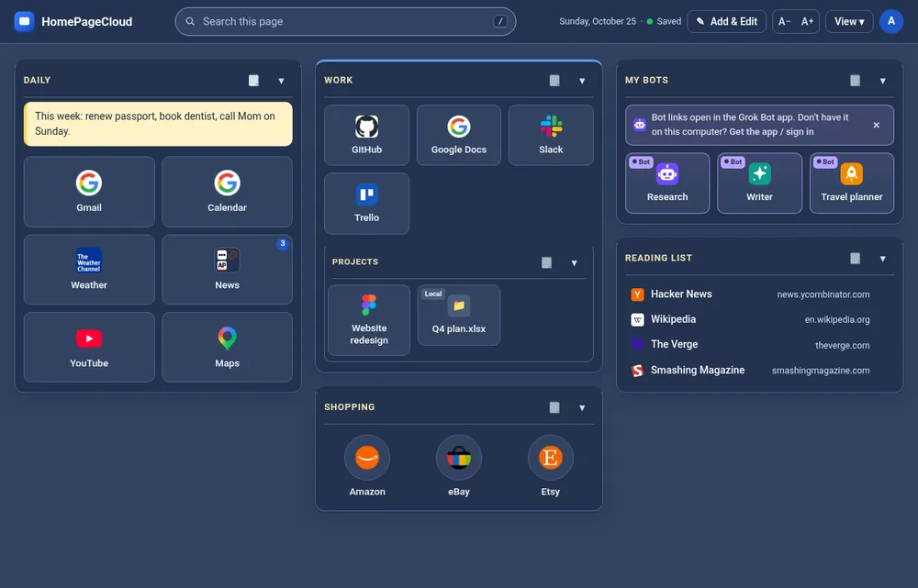Collapse the My Bots panel arrow
This screenshot has height=588, width=918.
pyautogui.click(x=883, y=81)
